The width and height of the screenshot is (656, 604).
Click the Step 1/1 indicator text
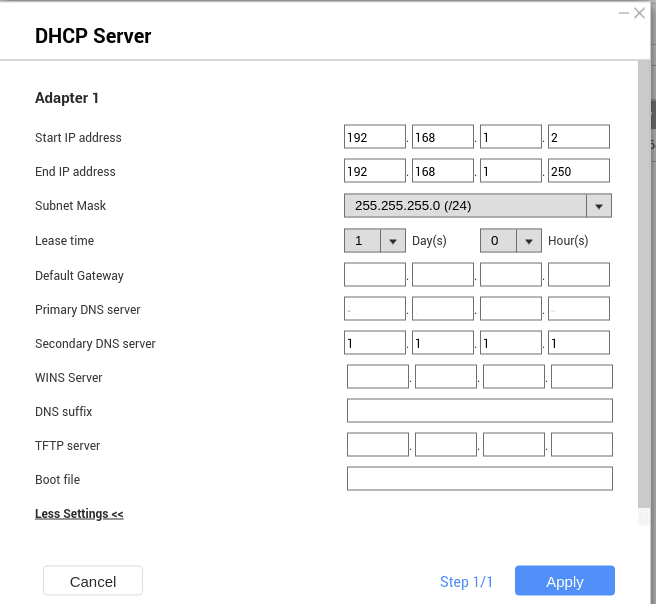click(466, 581)
